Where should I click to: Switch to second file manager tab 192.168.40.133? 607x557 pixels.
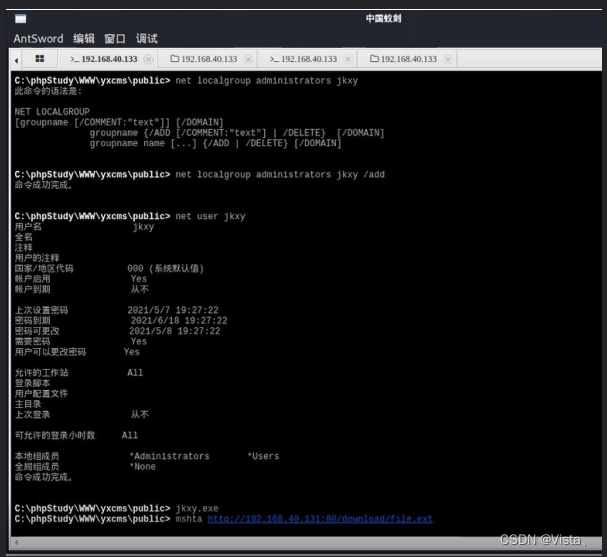pos(403,59)
